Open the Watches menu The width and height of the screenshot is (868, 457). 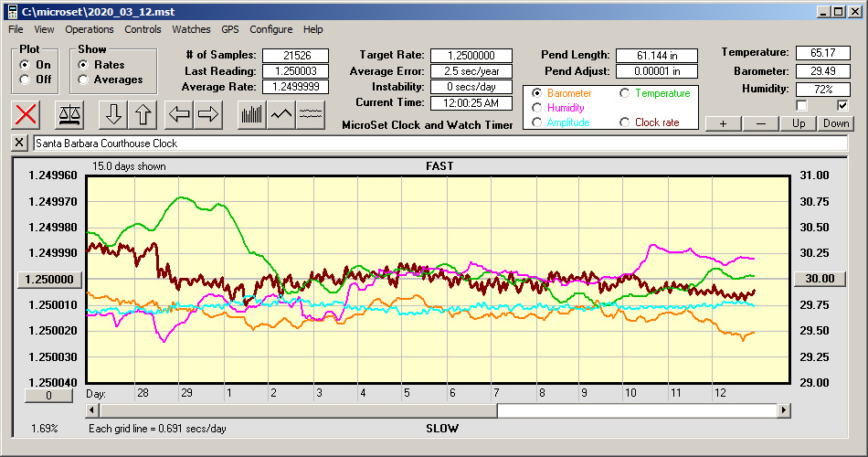(191, 29)
